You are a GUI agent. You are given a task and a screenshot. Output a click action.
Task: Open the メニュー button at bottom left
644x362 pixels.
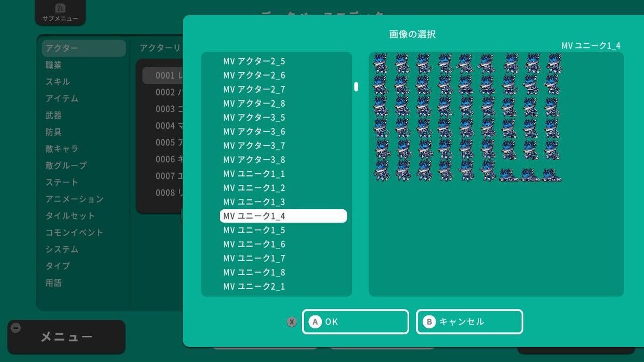tap(66, 337)
